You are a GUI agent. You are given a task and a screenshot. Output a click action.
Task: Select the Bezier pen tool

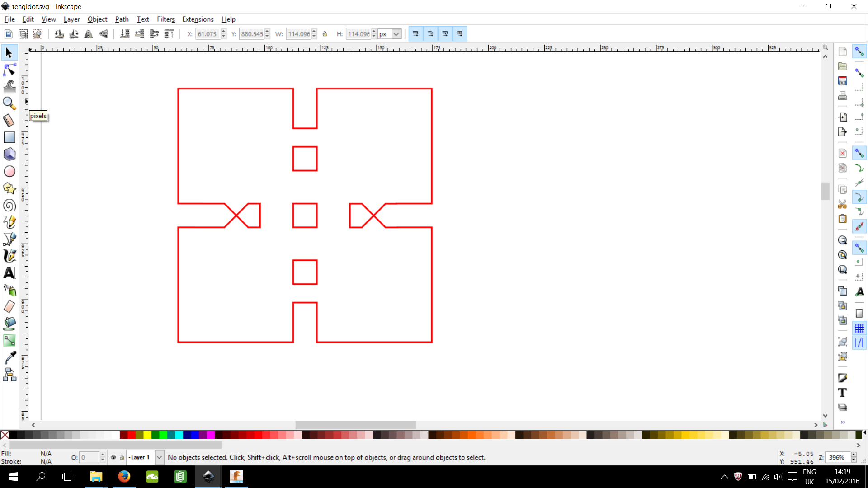[9, 239]
